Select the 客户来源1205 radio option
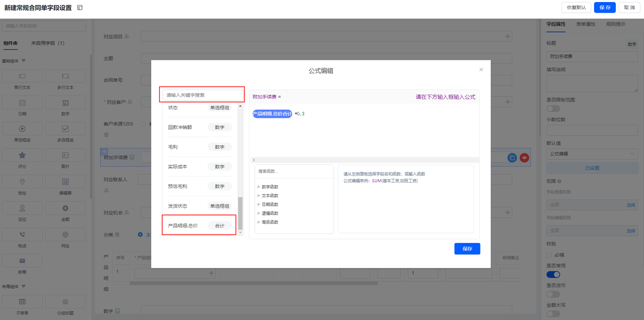 click(143, 123)
